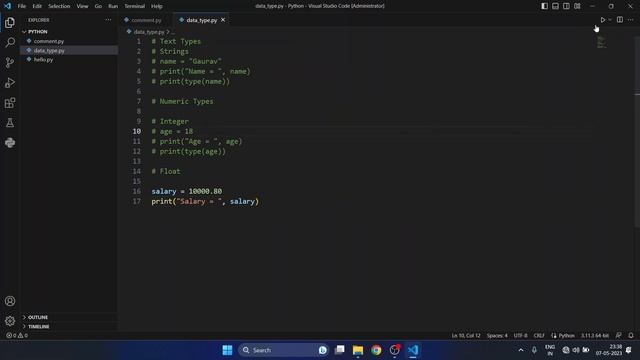Viewport: 640px width, 360px height.
Task: Open the Testing flask view
Action: (x=10, y=122)
